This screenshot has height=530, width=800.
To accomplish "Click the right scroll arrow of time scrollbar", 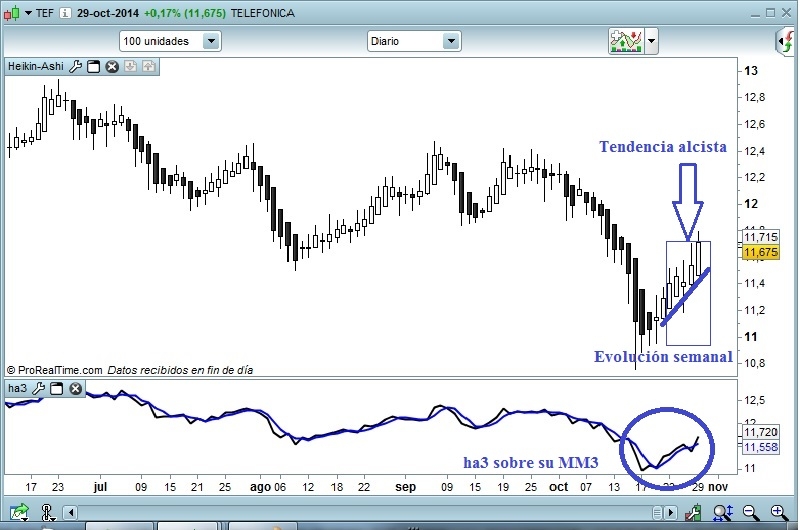I will pyautogui.click(x=671, y=512).
